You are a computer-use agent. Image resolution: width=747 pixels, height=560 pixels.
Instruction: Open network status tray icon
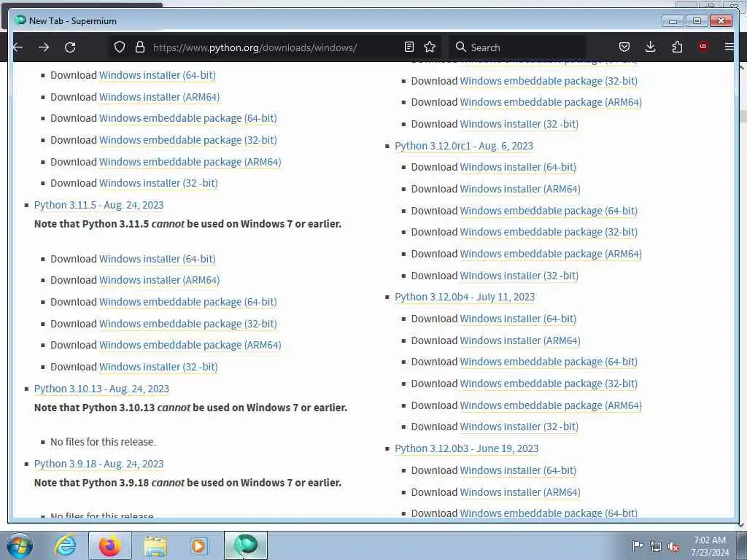pyautogui.click(x=656, y=546)
